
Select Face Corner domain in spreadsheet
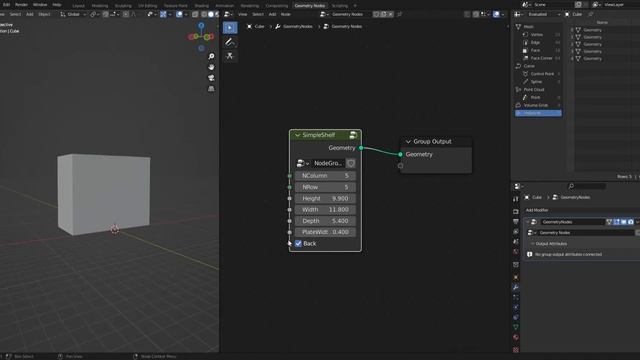[541, 58]
